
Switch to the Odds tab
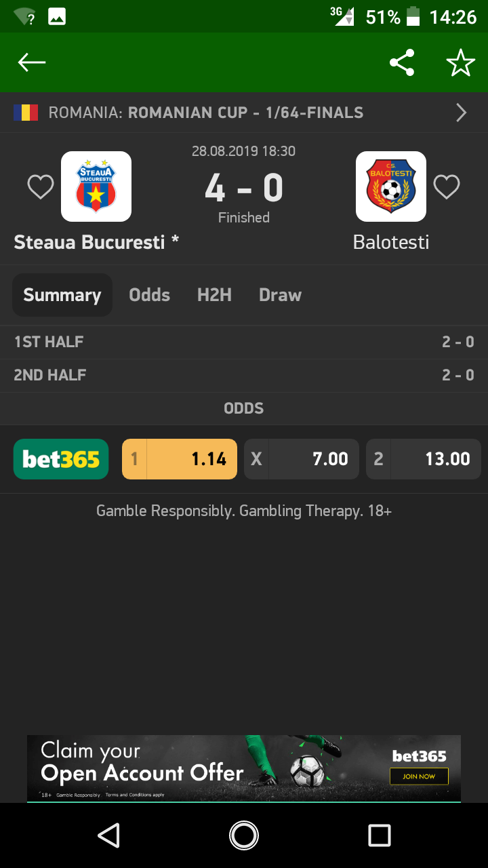tap(150, 295)
